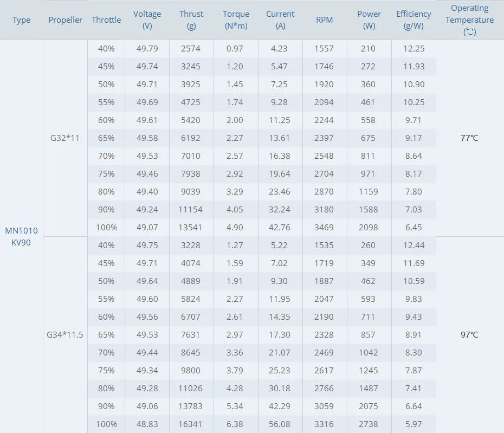Click the Power (W) column header

coord(369,20)
